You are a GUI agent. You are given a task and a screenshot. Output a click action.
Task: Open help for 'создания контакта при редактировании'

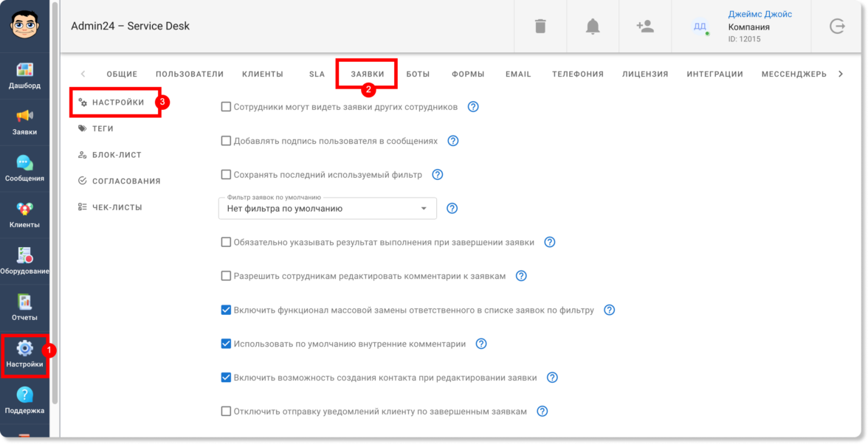click(552, 378)
